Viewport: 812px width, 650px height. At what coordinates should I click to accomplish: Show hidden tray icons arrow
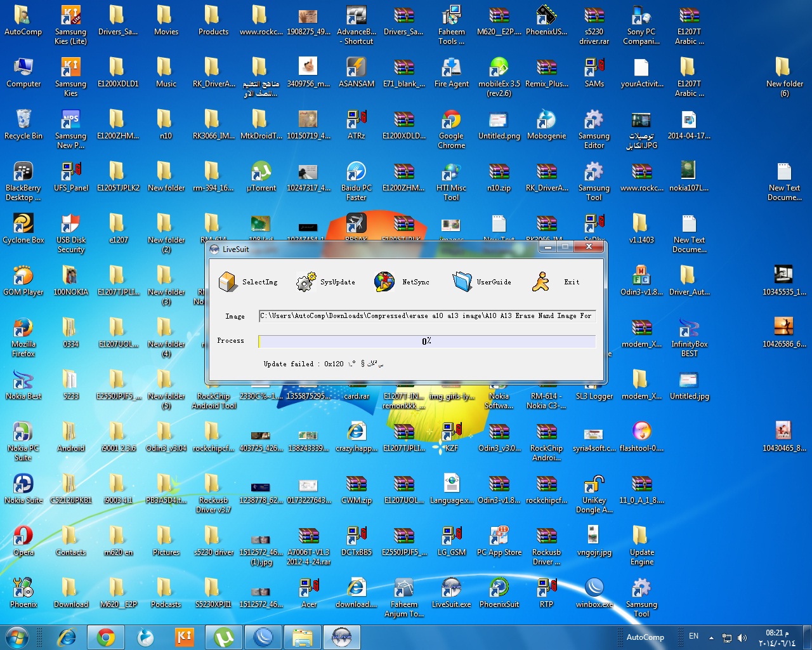711,637
